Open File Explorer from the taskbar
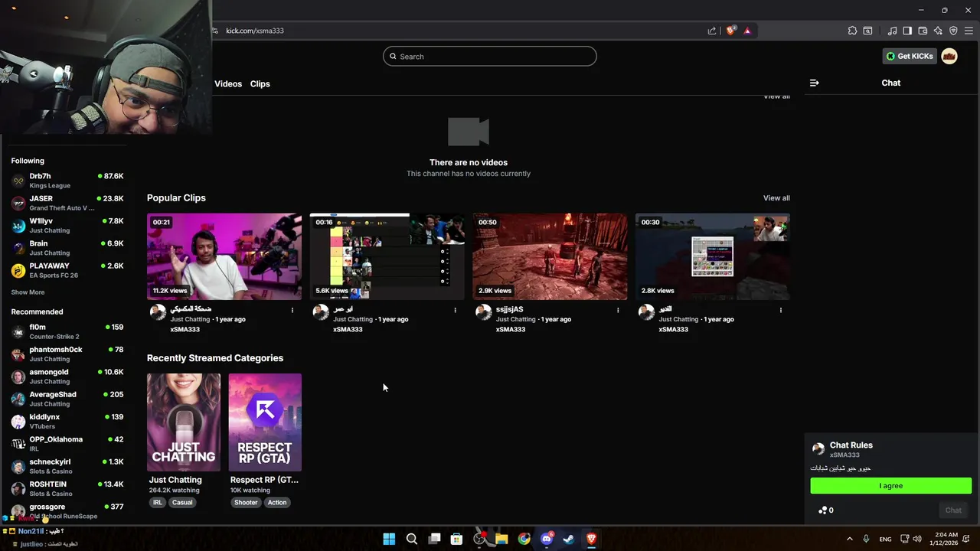 pyautogui.click(x=501, y=539)
